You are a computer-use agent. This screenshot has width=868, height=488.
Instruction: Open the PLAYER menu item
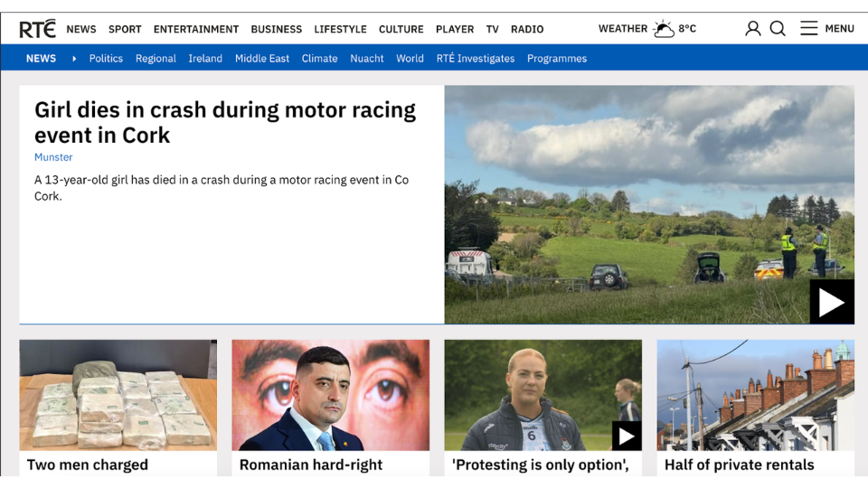(455, 29)
